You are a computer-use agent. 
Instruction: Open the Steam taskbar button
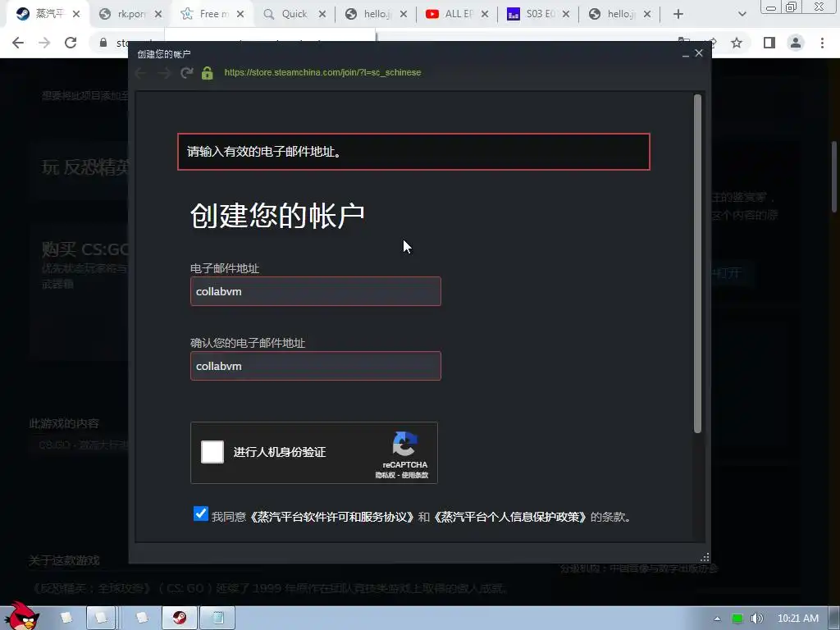180,618
